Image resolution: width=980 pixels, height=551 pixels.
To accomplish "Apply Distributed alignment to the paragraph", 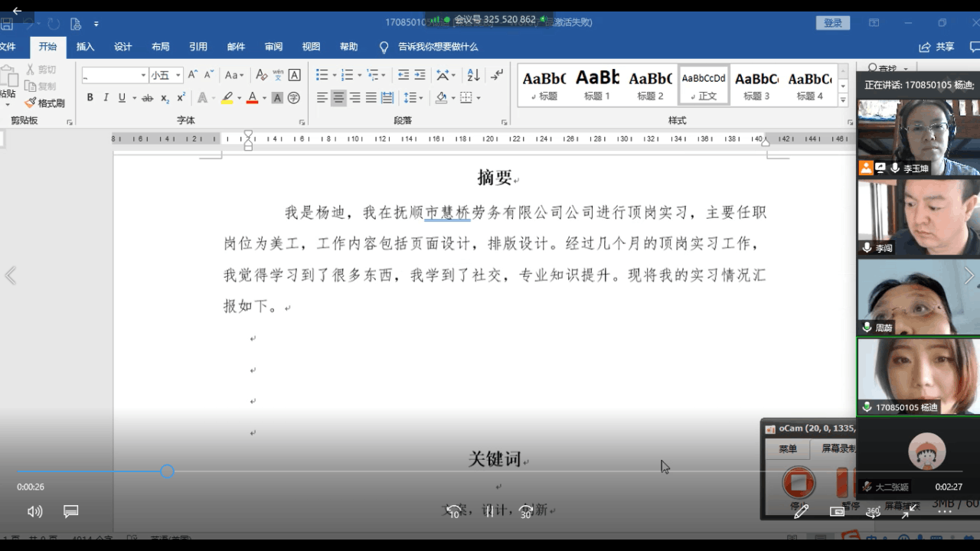I will [387, 98].
